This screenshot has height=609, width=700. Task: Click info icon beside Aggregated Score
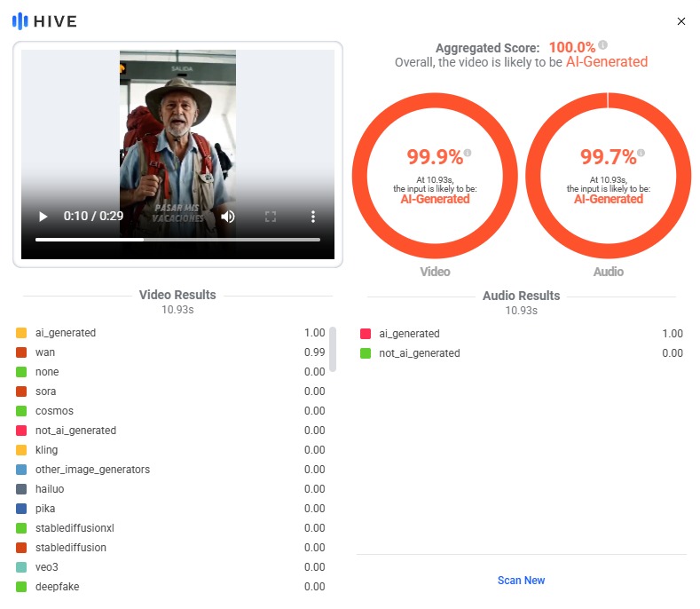(603, 44)
